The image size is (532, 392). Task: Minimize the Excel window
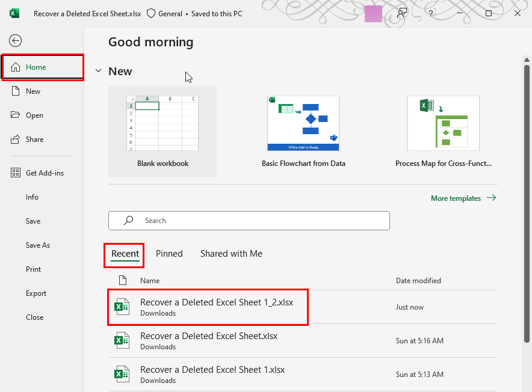click(460, 13)
